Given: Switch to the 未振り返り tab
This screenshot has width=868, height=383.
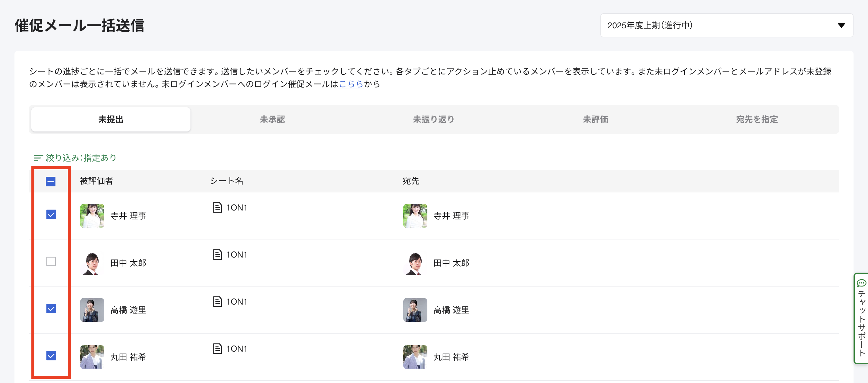Looking at the screenshot, I should coord(434,119).
